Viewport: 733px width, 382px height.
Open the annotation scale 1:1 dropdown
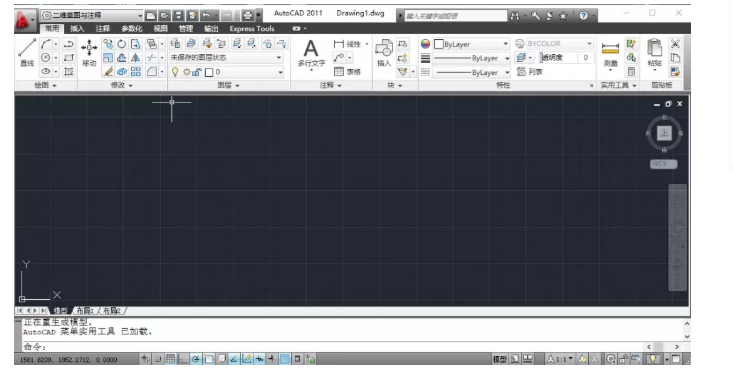click(x=561, y=359)
